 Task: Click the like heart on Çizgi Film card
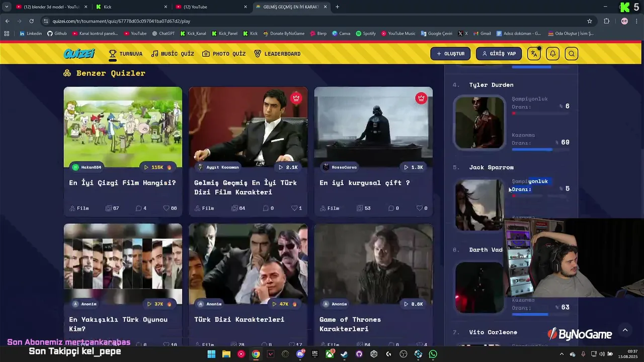(167, 208)
